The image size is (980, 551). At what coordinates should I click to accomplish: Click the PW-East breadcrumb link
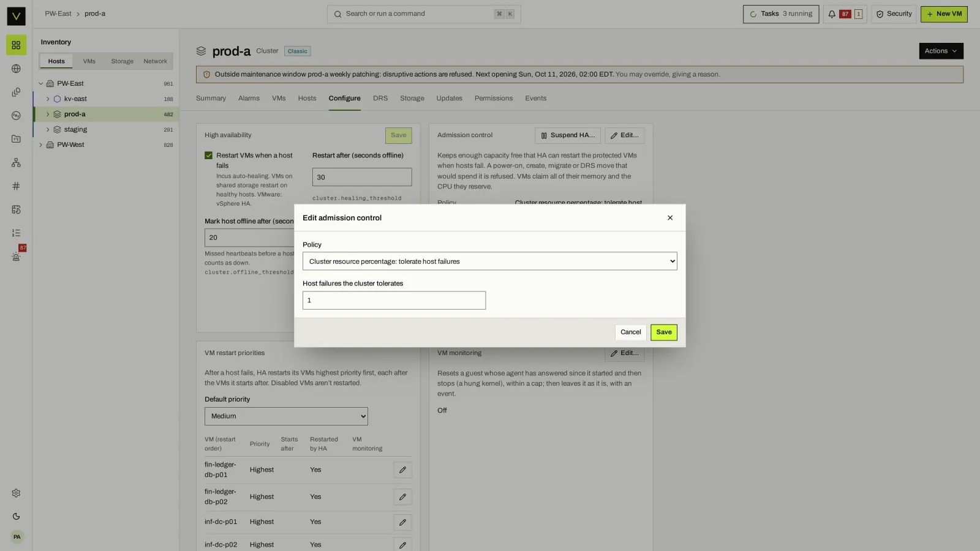(58, 14)
